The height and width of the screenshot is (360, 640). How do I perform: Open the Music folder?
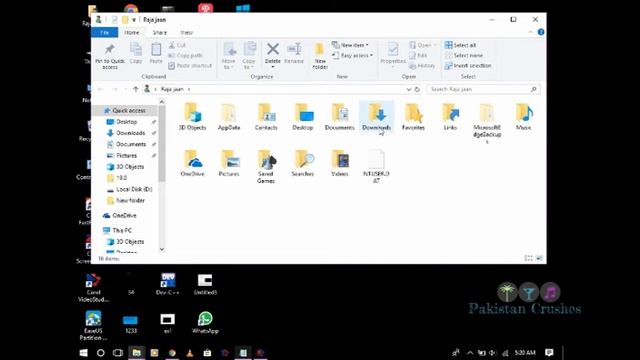click(x=524, y=117)
